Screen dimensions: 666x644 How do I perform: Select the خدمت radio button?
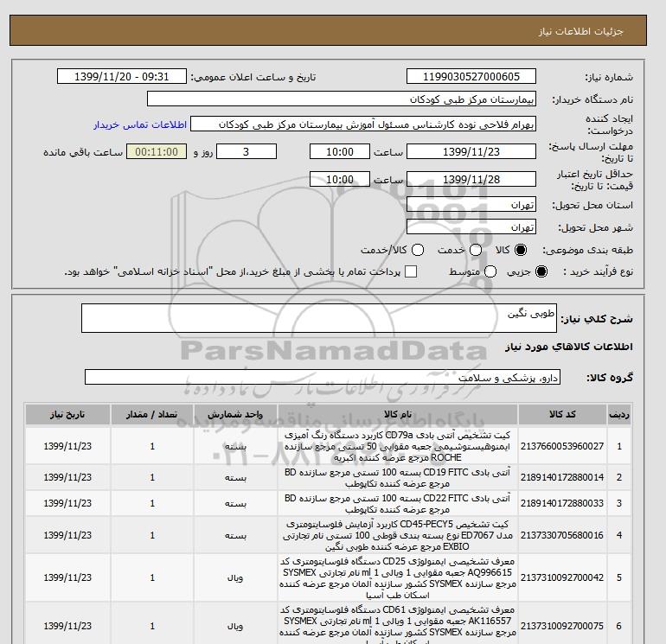pos(476,250)
